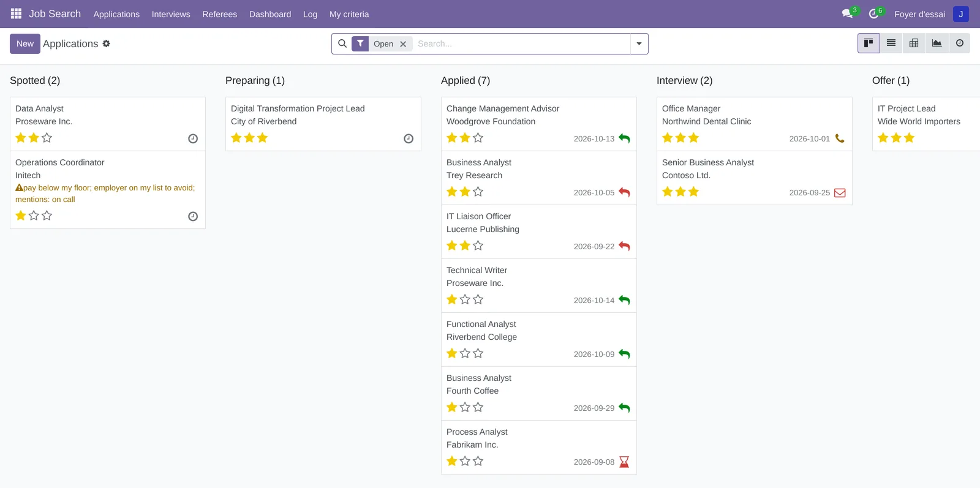
Task: Click the Preparing (1) column header
Action: [255, 80]
